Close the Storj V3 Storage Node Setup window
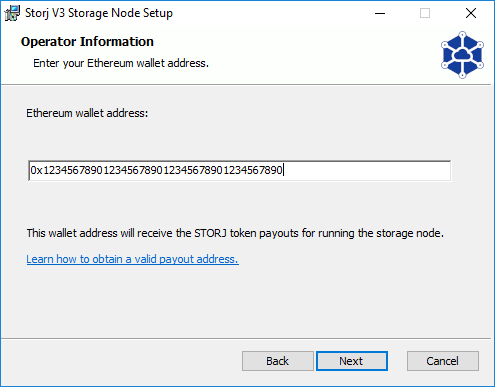Viewport: 495px width, 387px height. pos(471,13)
